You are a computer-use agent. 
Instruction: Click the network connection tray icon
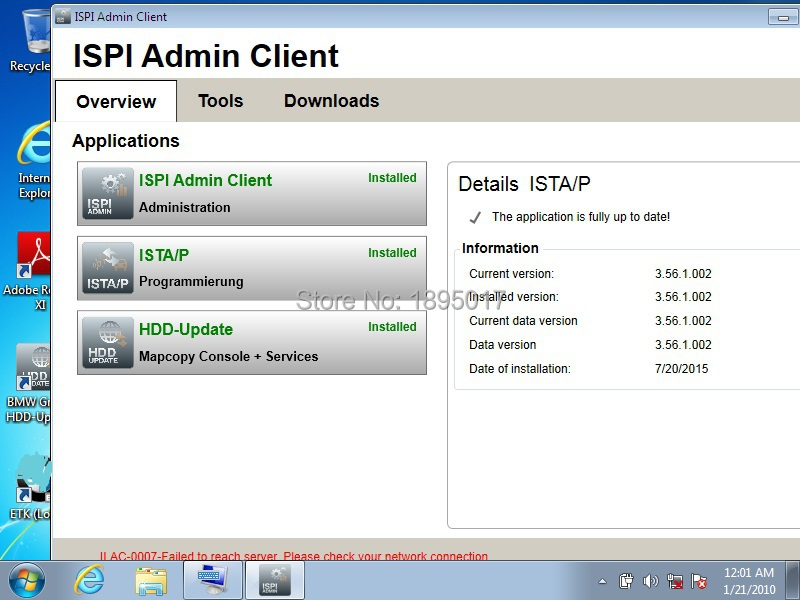pos(675,581)
